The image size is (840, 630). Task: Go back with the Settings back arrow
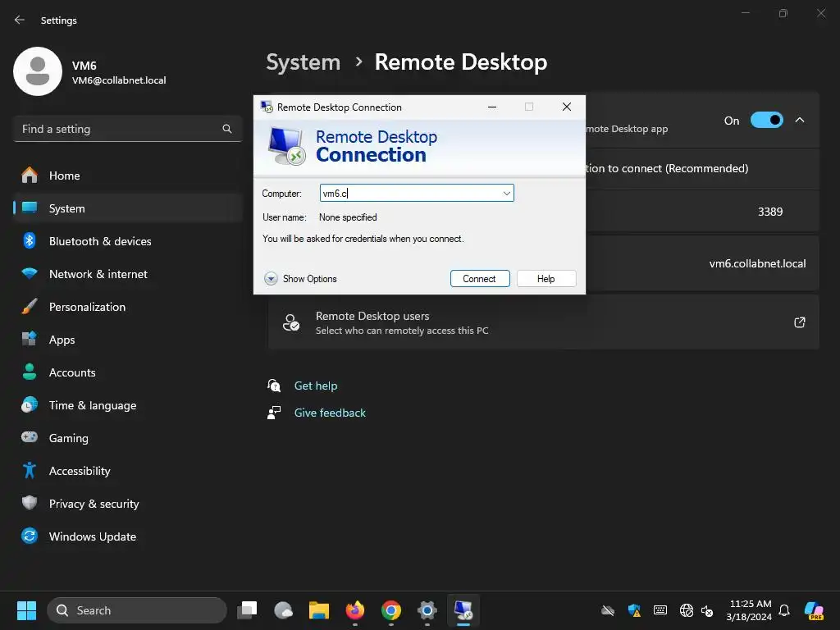coord(20,20)
